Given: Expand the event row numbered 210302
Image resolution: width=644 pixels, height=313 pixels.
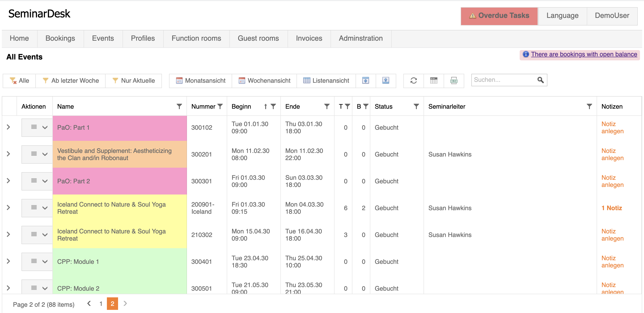Looking at the screenshot, I should click(x=8, y=235).
